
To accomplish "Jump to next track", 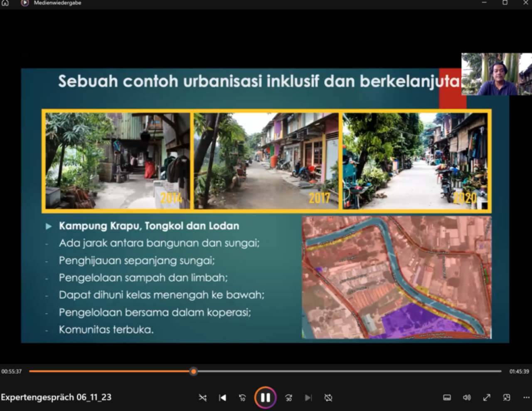I will pos(308,398).
